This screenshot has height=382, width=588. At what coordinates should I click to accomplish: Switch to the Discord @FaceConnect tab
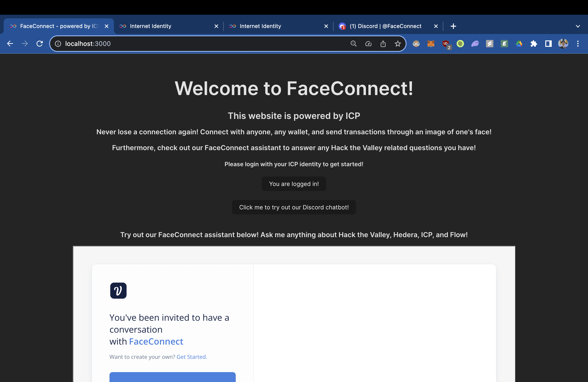[x=385, y=26]
